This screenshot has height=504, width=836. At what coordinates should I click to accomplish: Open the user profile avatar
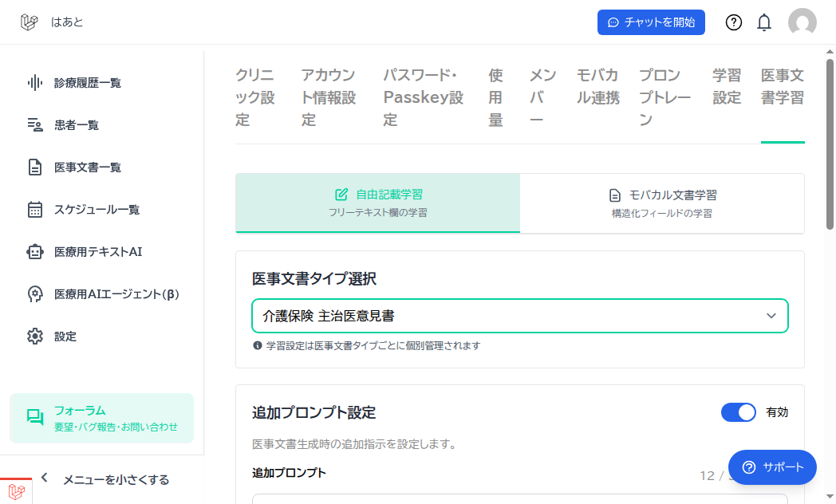[802, 22]
